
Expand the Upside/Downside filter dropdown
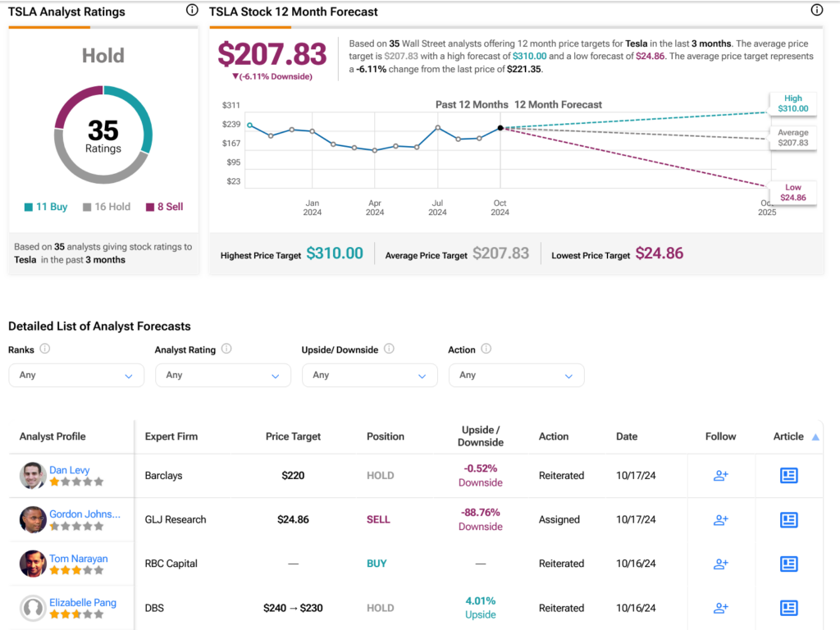[369, 375]
